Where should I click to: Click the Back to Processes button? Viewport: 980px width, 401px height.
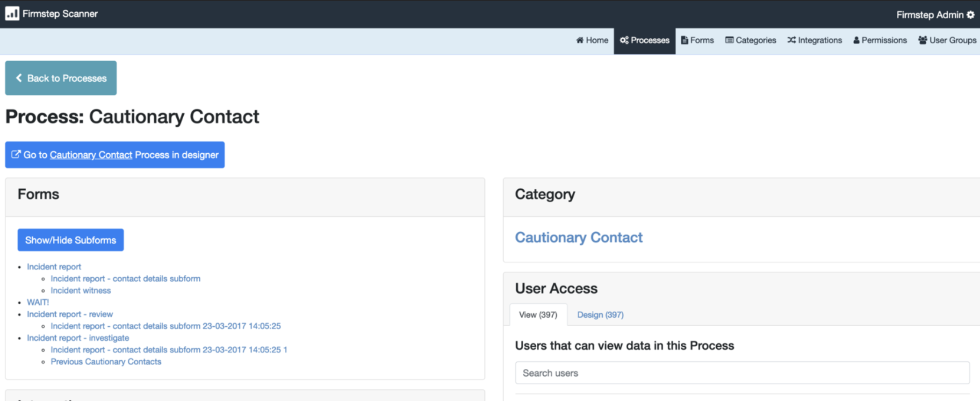pos(61,78)
